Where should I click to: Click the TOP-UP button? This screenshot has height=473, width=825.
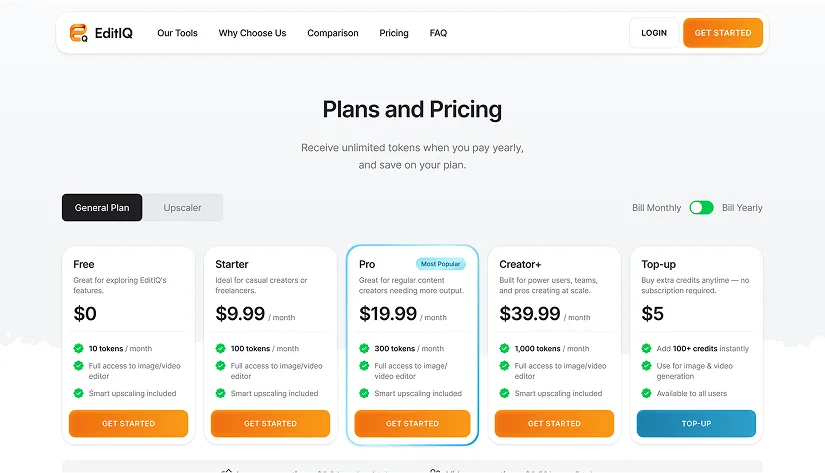tap(696, 424)
